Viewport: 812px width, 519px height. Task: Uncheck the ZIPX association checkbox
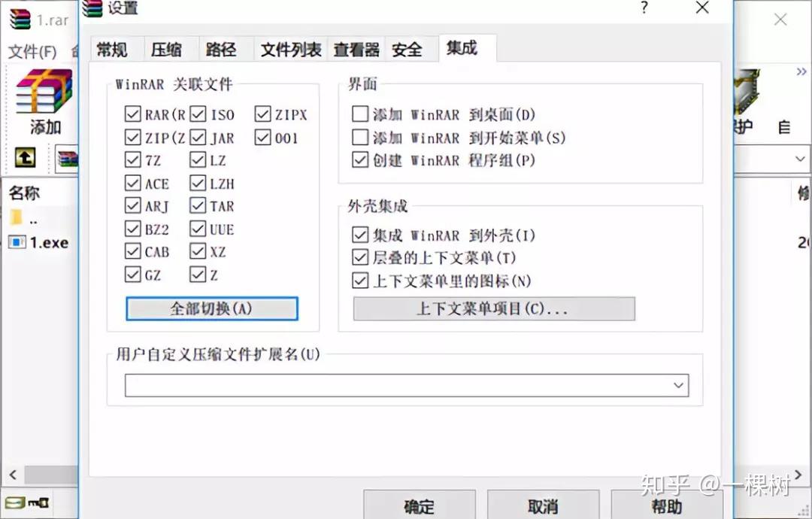[262, 114]
